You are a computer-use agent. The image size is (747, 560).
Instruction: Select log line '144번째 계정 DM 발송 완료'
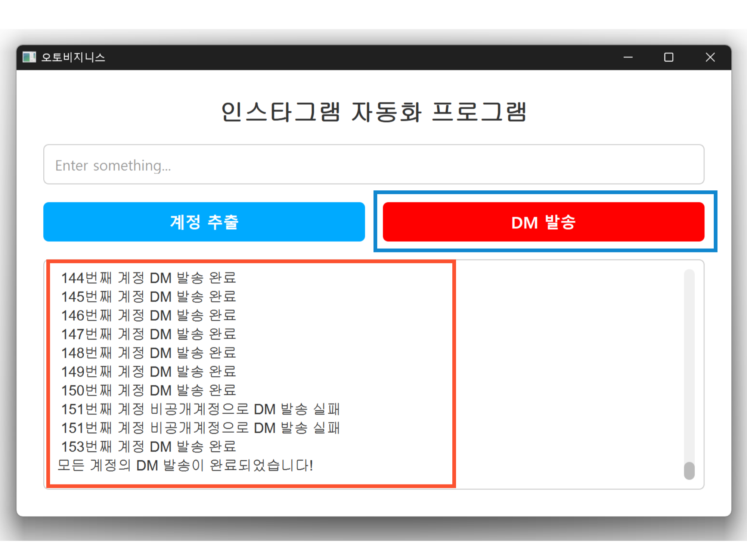click(149, 278)
